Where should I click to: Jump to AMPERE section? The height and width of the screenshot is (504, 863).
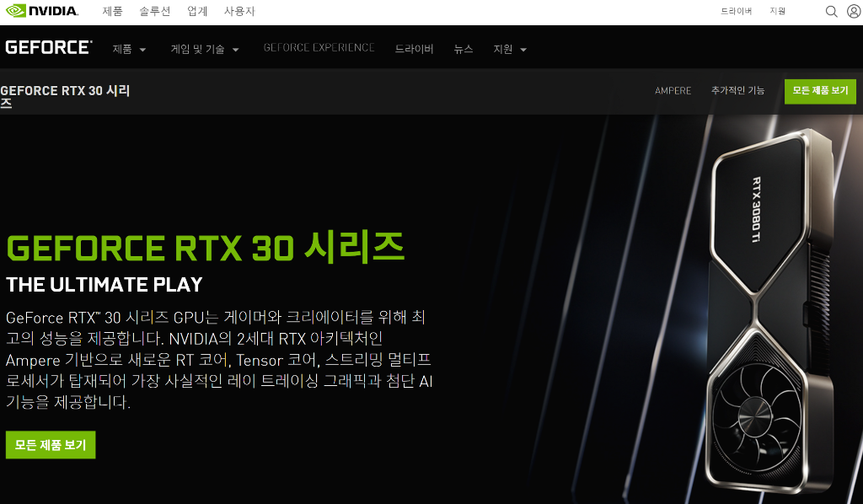673,91
